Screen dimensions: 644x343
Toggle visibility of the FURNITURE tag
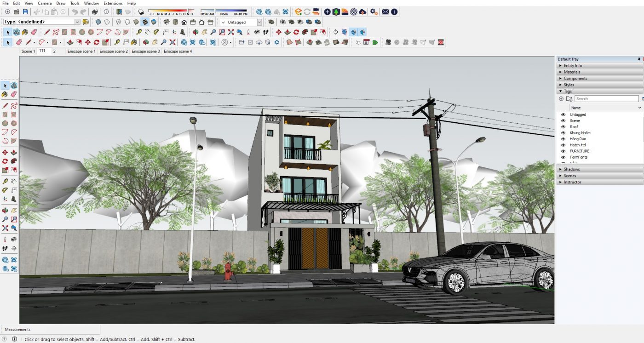563,151
